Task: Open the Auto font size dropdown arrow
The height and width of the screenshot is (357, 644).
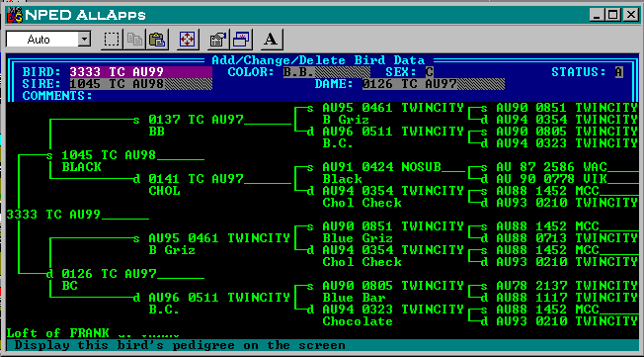Action: [x=84, y=40]
